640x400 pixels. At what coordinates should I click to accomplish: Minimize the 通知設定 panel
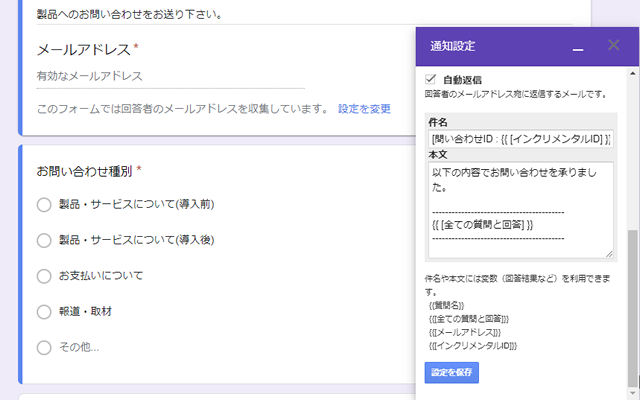point(578,49)
